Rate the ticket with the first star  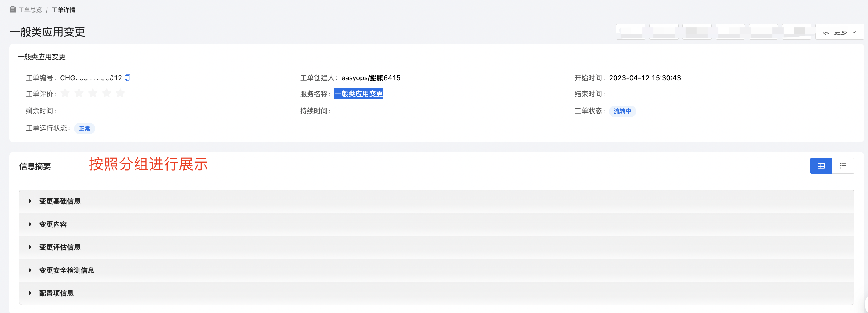click(65, 93)
